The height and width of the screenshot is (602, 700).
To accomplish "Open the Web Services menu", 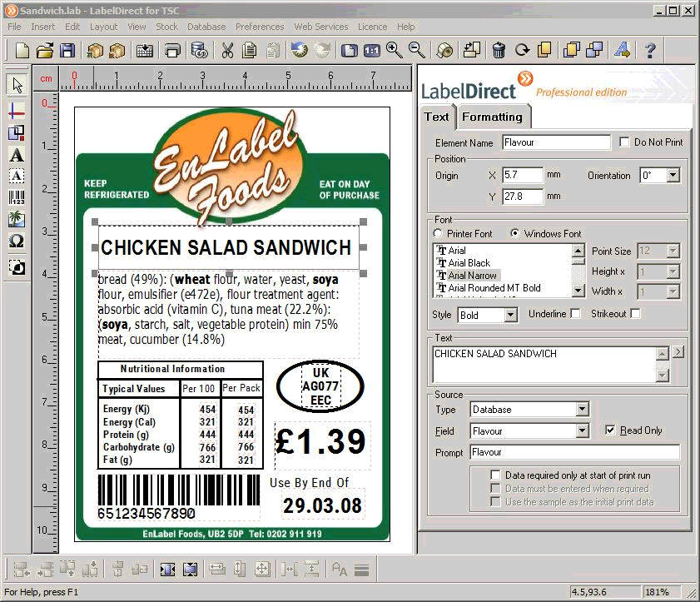I will click(321, 27).
